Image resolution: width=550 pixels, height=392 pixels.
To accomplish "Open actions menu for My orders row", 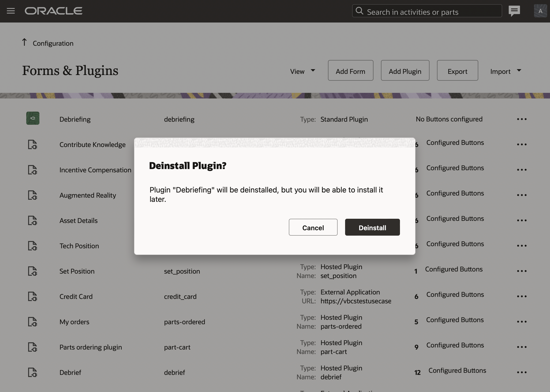I will (522, 322).
